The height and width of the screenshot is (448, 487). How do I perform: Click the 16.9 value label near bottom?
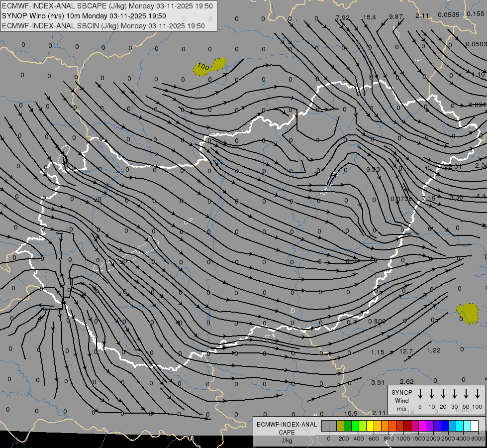[351, 413]
